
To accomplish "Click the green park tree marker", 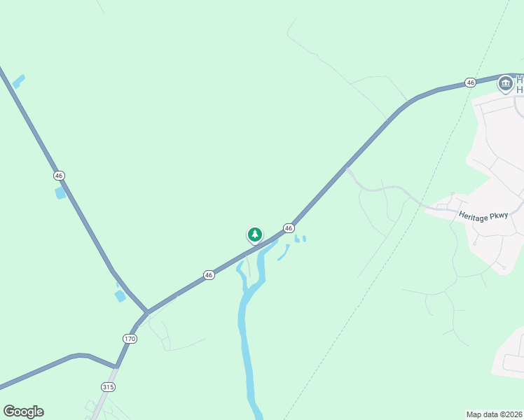I will 255,234.
